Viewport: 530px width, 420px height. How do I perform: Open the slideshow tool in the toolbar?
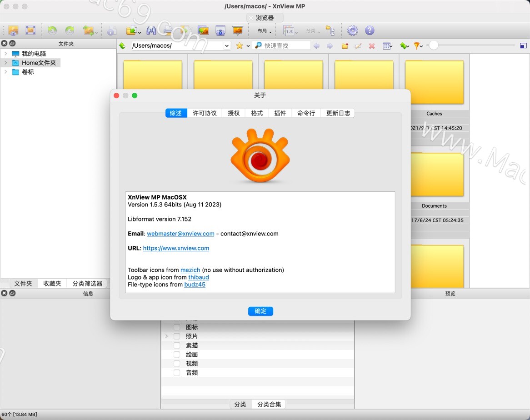click(239, 30)
